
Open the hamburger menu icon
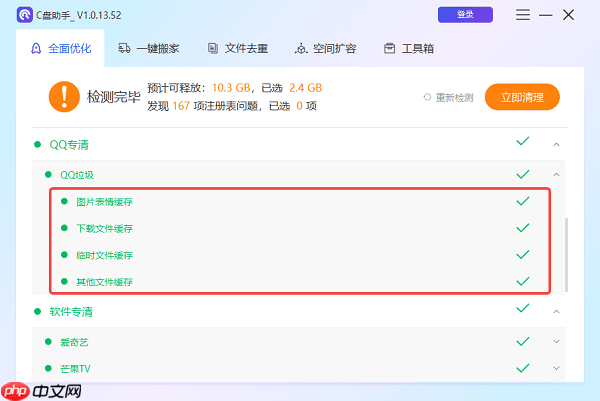pos(523,15)
